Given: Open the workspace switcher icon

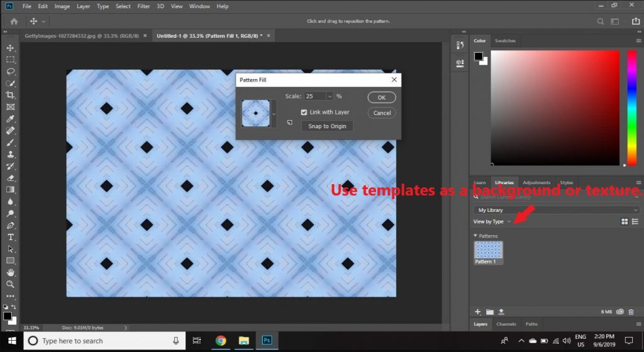Looking at the screenshot, I should click(615, 21).
